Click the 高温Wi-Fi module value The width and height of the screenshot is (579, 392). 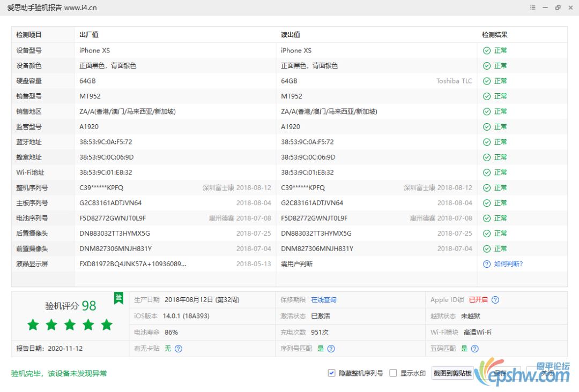point(478,332)
